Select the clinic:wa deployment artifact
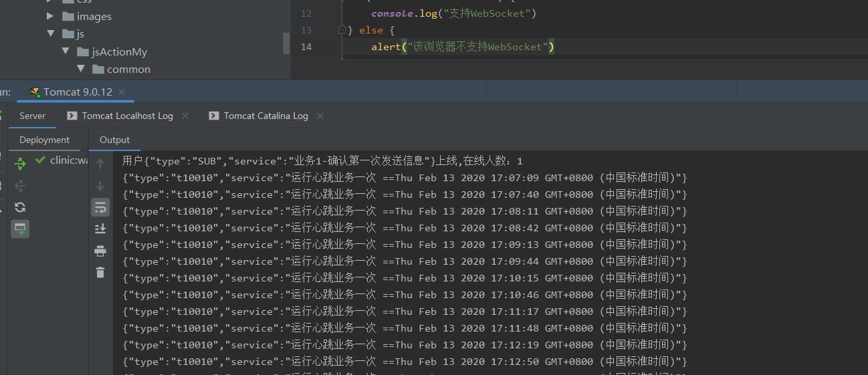This screenshot has height=375, width=868. point(70,160)
